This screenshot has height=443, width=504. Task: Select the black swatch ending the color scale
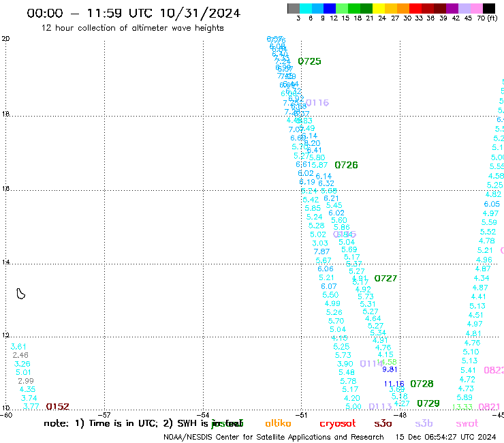point(489,8)
